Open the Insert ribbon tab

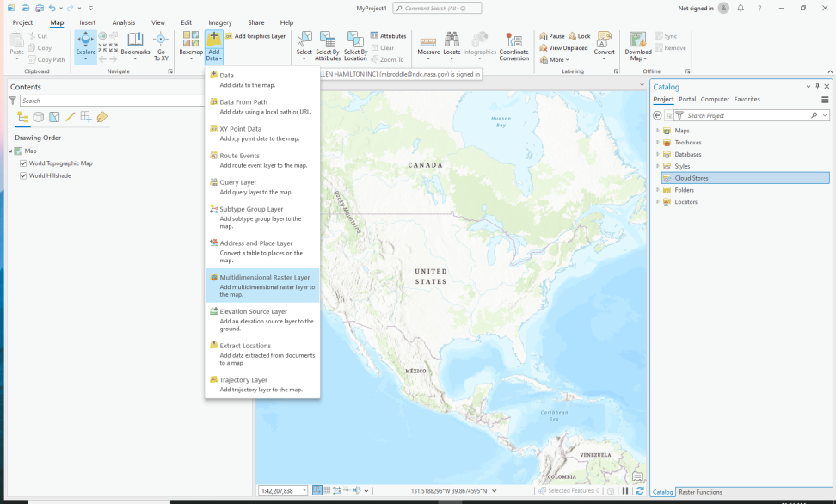(88, 22)
